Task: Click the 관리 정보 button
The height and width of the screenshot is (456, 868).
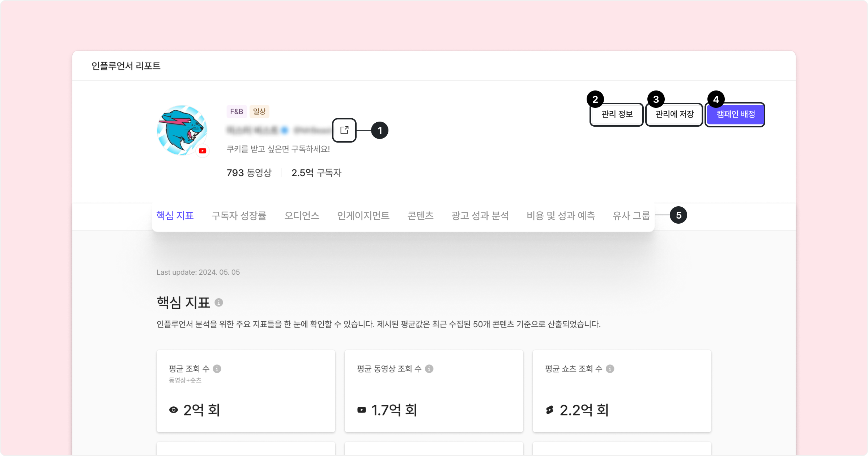Action: click(x=617, y=114)
